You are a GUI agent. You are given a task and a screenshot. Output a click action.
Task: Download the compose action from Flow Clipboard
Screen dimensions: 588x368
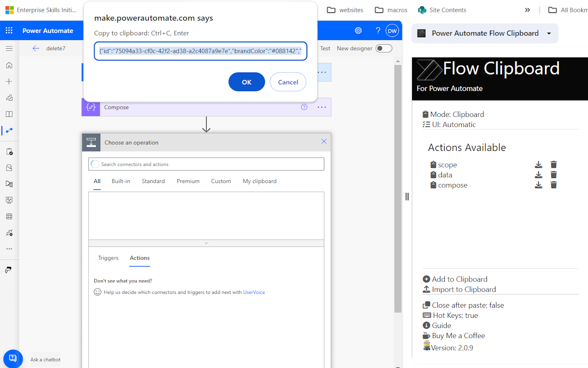click(538, 184)
